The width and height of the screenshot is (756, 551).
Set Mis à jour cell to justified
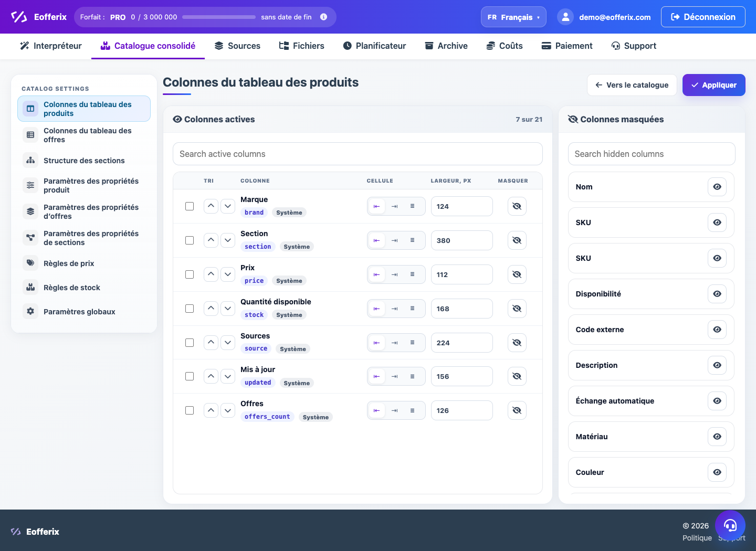pos(413,376)
